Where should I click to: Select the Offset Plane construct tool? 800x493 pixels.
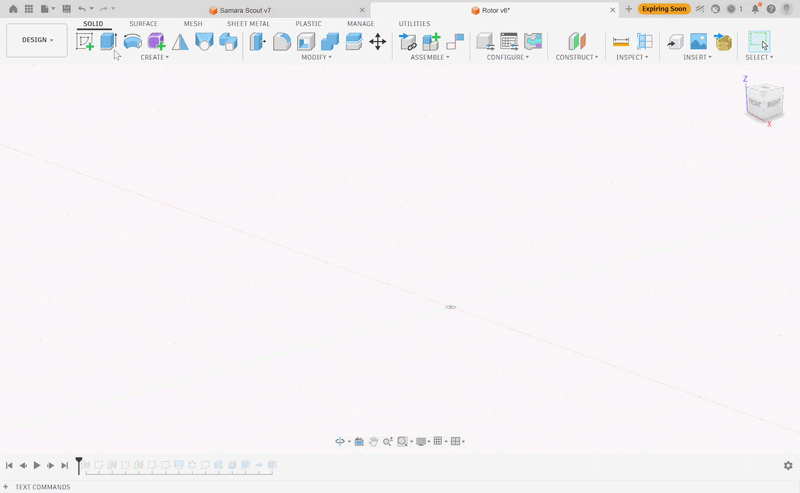click(x=577, y=41)
